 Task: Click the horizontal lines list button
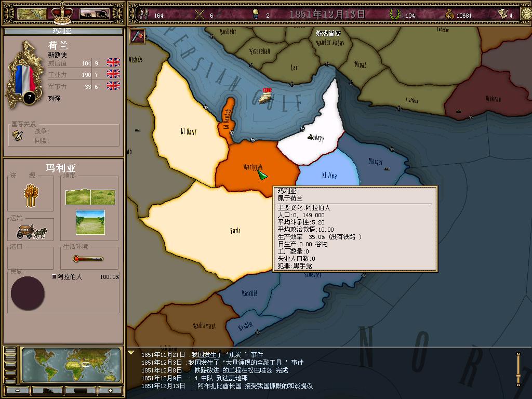pyautogui.click(x=81, y=391)
